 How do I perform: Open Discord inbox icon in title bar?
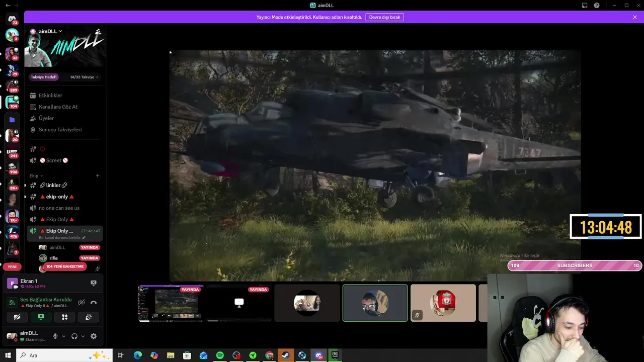pyautogui.click(x=585, y=6)
